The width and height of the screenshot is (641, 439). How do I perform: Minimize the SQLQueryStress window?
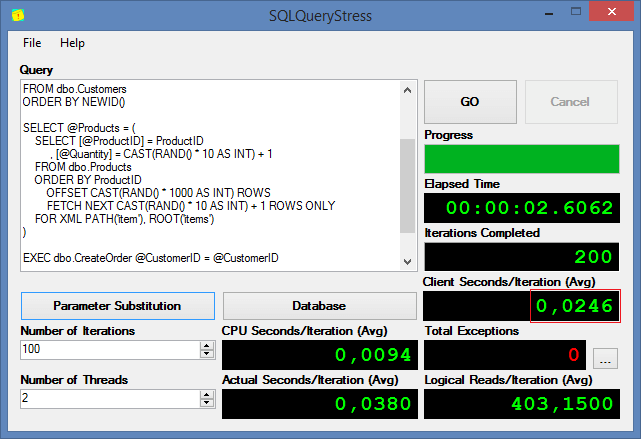coord(549,12)
